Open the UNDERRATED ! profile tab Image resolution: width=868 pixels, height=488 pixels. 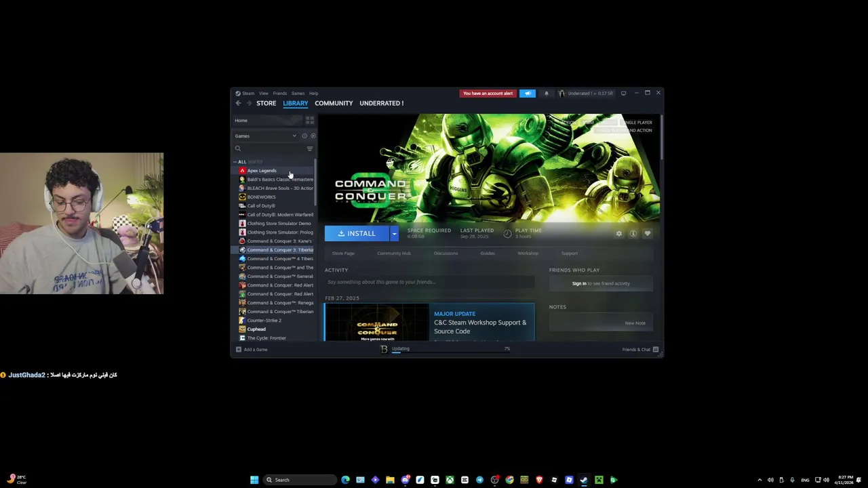point(381,103)
